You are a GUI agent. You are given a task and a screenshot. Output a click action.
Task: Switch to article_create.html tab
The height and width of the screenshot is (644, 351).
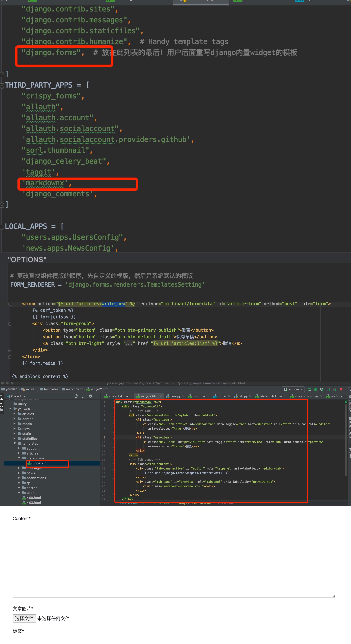[x=307, y=396]
